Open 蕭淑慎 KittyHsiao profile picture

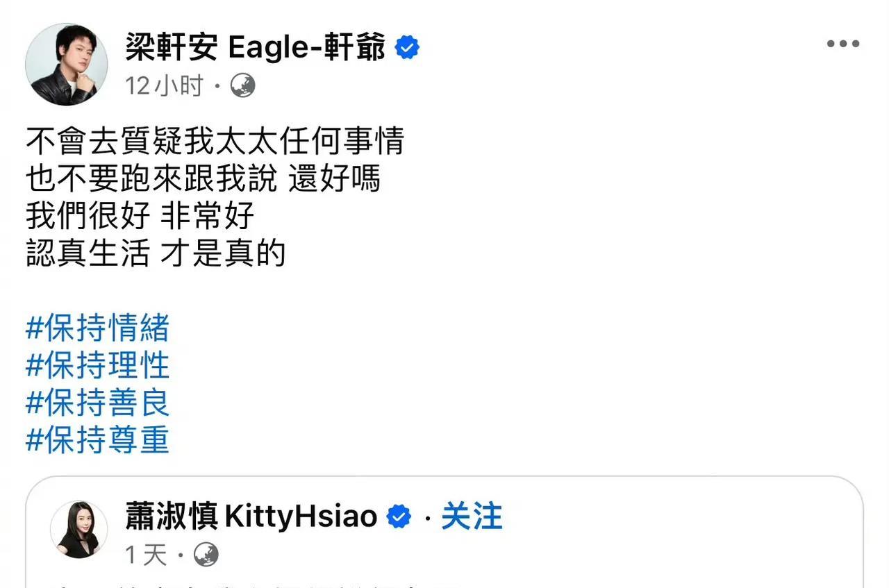coord(78,529)
